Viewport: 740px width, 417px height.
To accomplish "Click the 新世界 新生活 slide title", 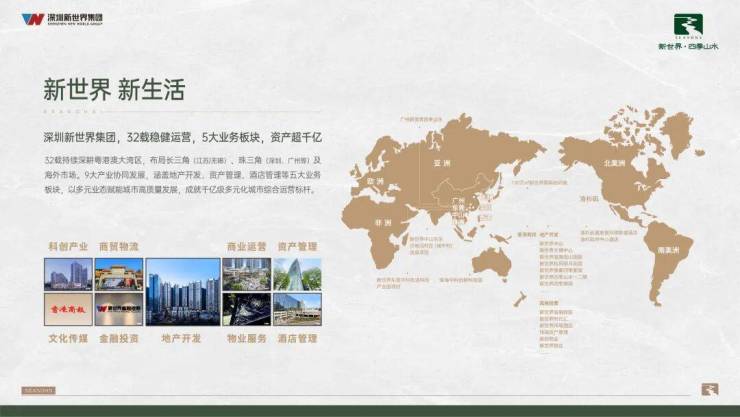I will coord(113,89).
